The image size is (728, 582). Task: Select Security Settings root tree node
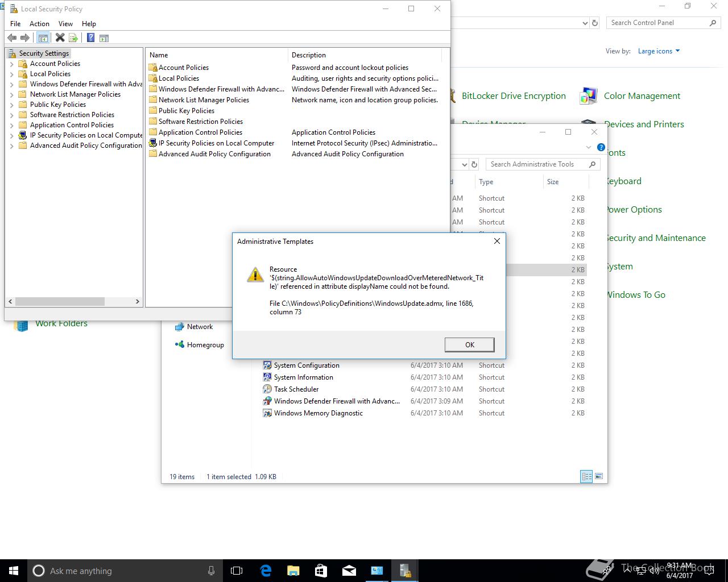tap(44, 53)
